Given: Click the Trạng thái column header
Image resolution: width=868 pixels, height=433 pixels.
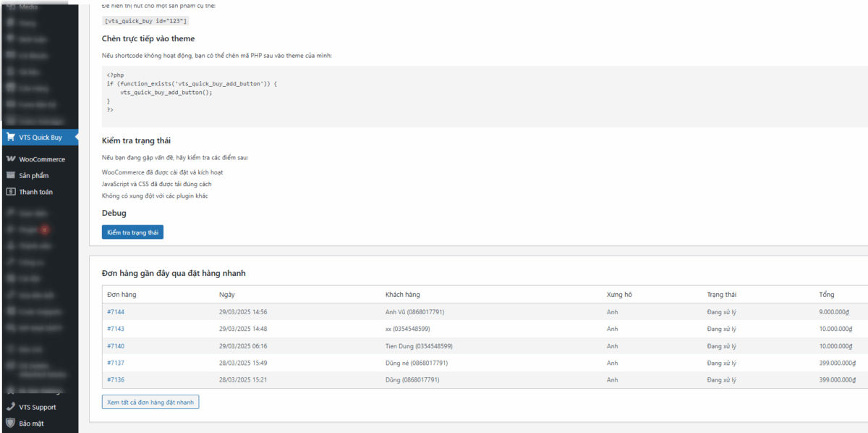Looking at the screenshot, I should coord(722,295).
